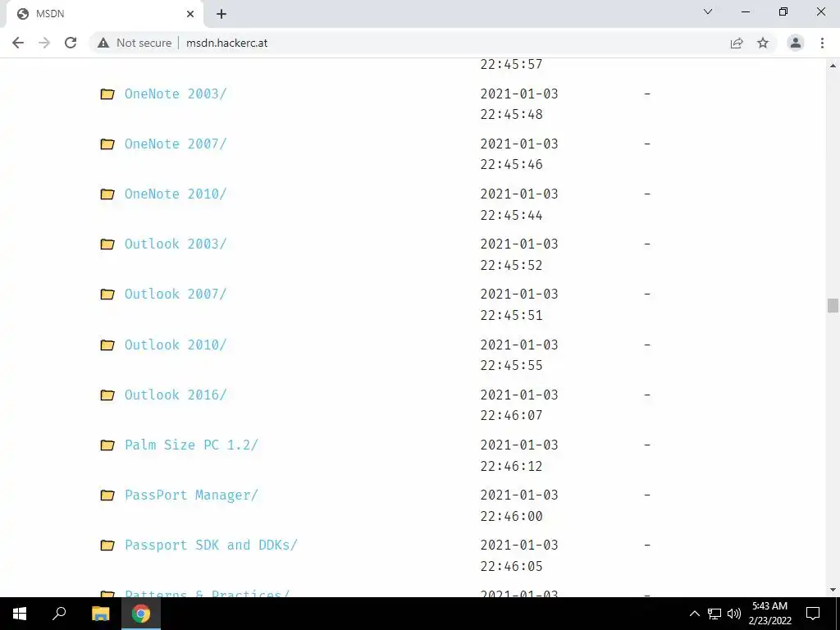Open the PassPort Manager/ directory link

(191, 495)
